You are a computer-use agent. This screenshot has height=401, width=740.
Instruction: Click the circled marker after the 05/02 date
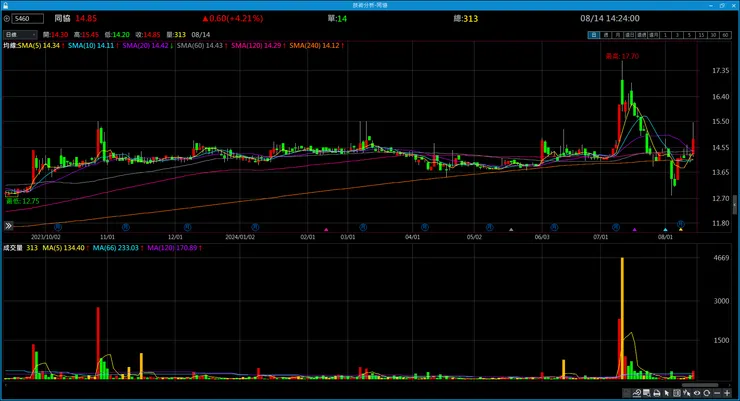coord(489,227)
